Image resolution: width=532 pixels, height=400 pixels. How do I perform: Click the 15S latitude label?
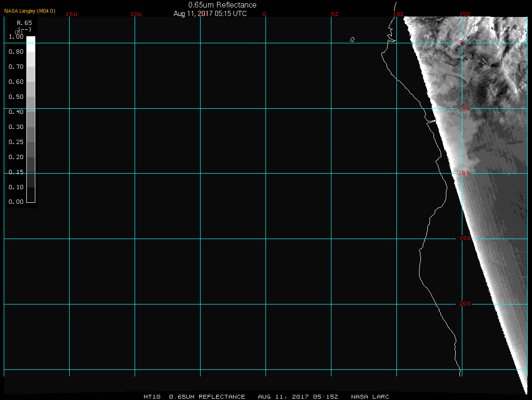[x=464, y=239]
